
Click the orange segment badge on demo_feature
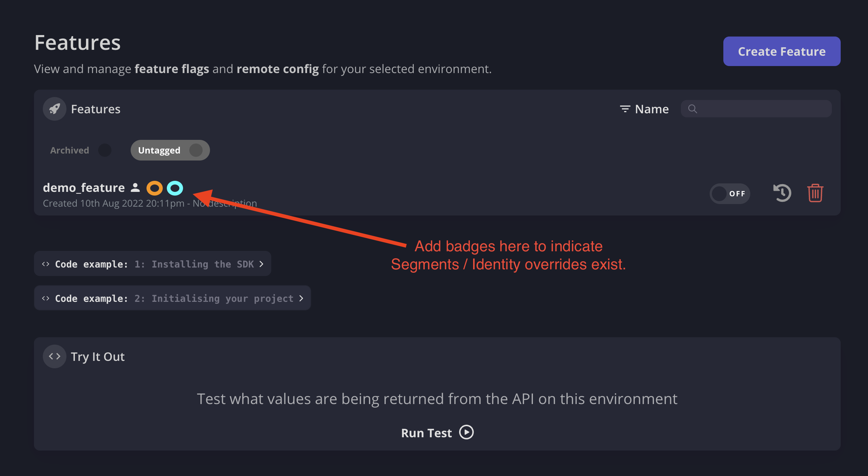point(155,188)
